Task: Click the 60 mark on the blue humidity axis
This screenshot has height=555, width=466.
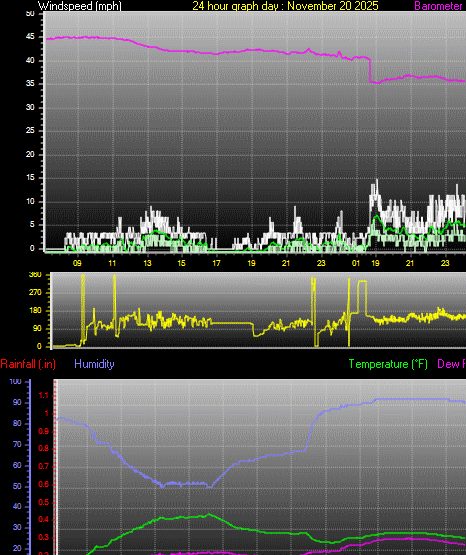Action: click(17, 465)
